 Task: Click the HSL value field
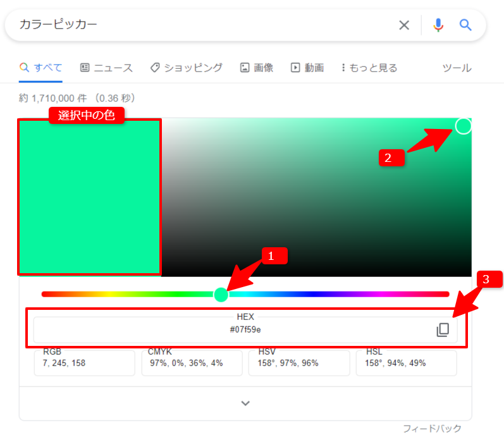point(406,363)
